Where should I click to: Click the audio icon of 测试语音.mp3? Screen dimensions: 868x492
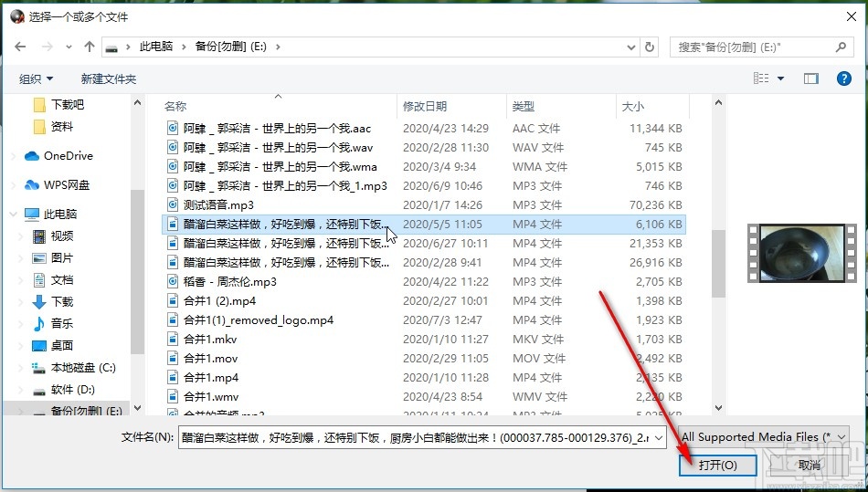[x=173, y=205]
